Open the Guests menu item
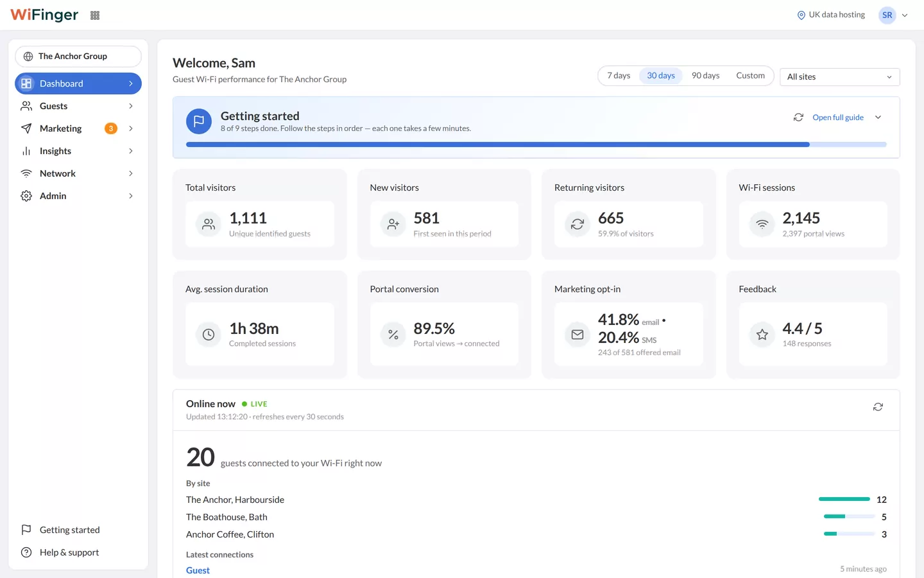Viewport: 924px width, 578px height. tap(78, 106)
